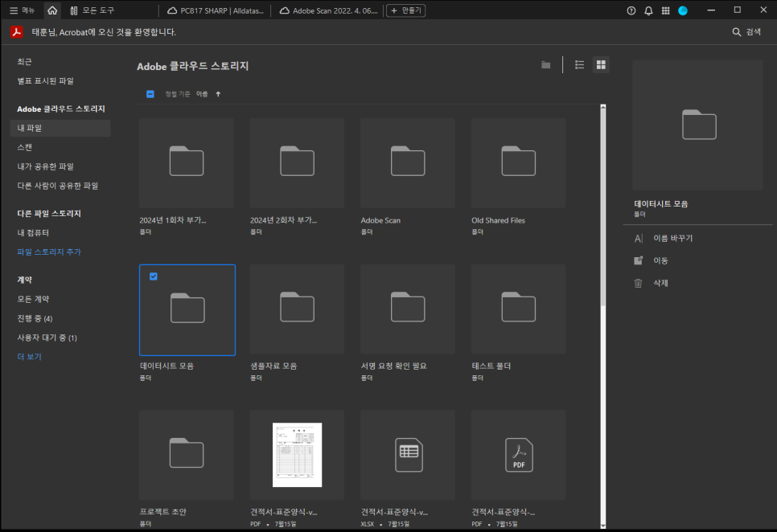Viewport: 777px width, 532px height.
Task: Open the Old Shared Files folder
Action: point(518,162)
